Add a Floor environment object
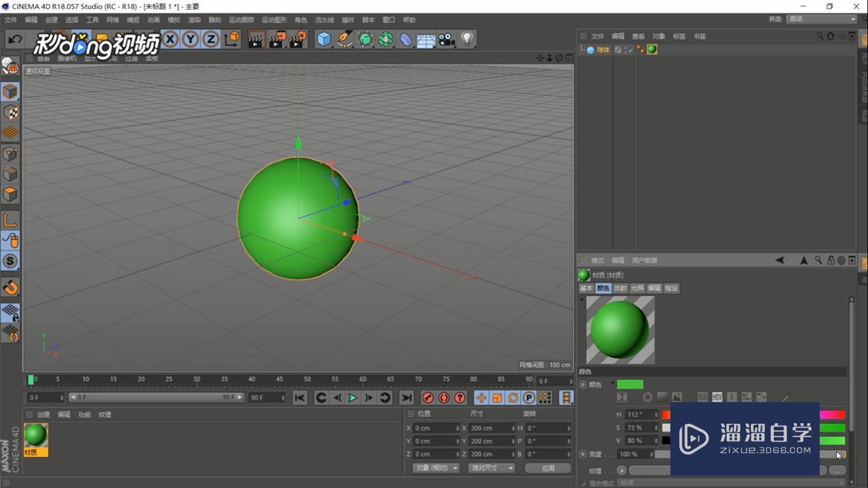 coord(426,39)
